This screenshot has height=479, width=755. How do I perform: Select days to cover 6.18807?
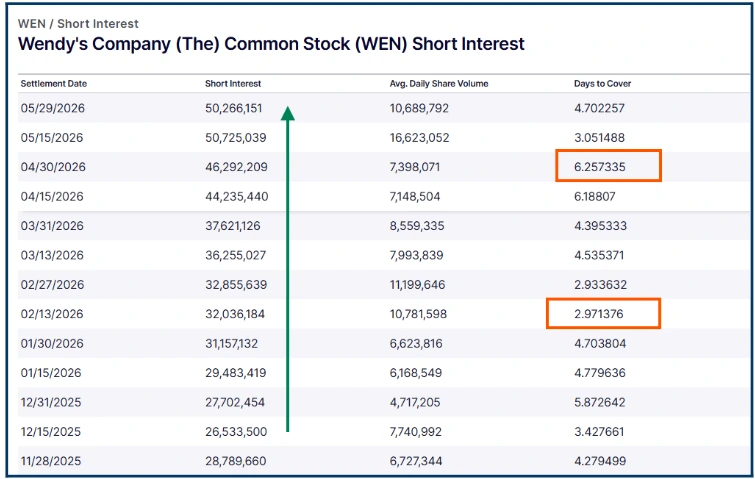tap(594, 196)
